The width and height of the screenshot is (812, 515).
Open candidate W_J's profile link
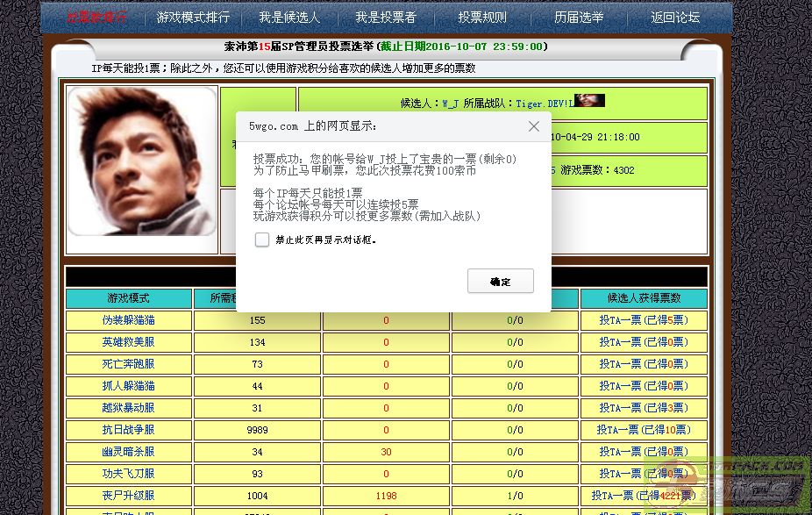tap(451, 103)
